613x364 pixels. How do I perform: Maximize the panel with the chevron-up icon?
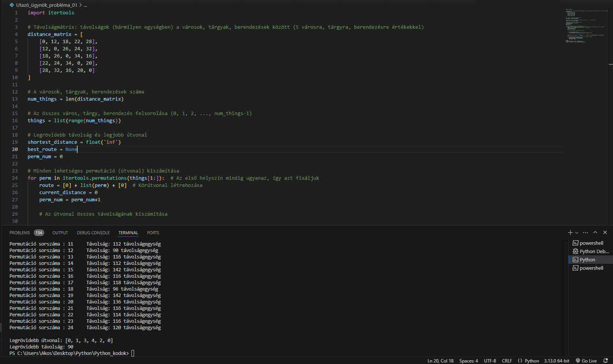click(595, 232)
